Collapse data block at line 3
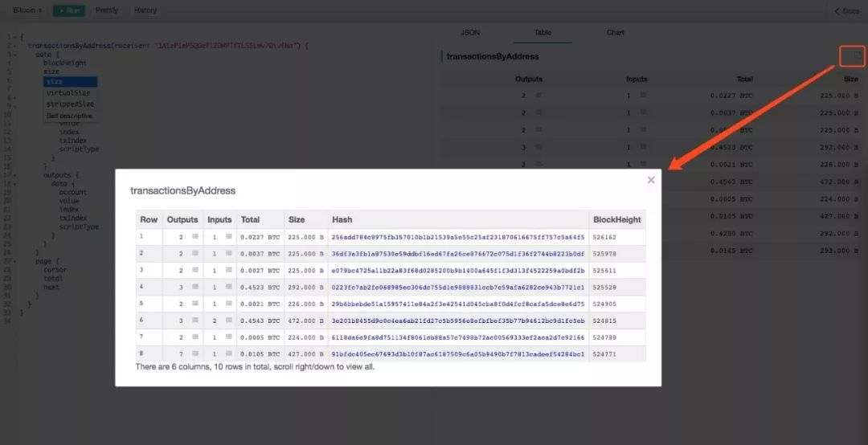Screen dimensions: 868x445 tap(15, 55)
